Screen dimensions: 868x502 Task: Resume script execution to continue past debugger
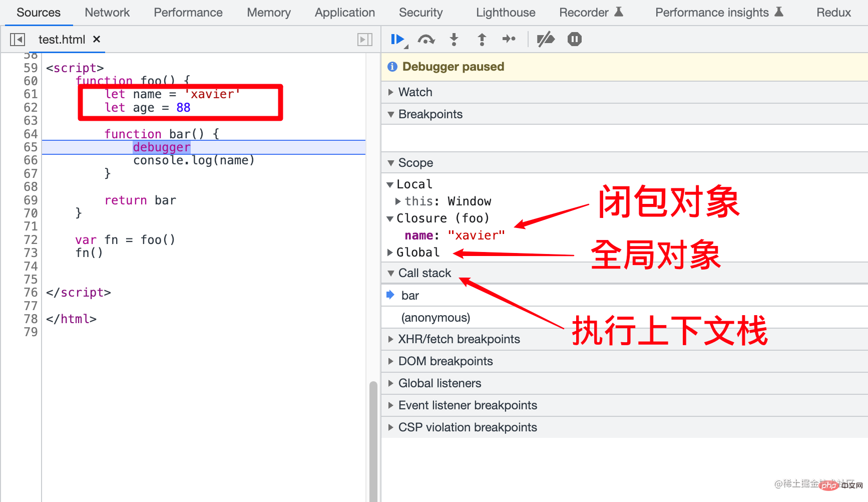coord(397,39)
